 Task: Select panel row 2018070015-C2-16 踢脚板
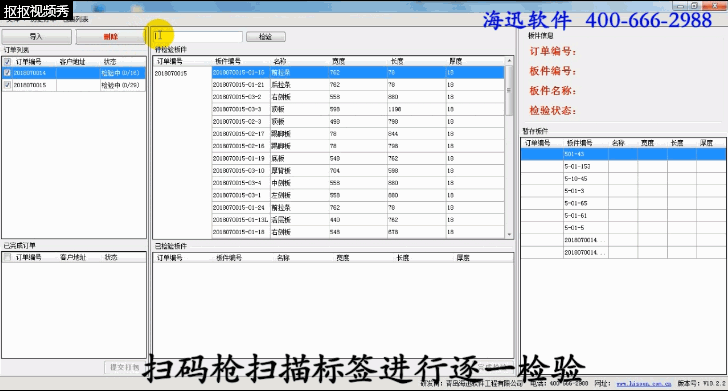click(358, 146)
